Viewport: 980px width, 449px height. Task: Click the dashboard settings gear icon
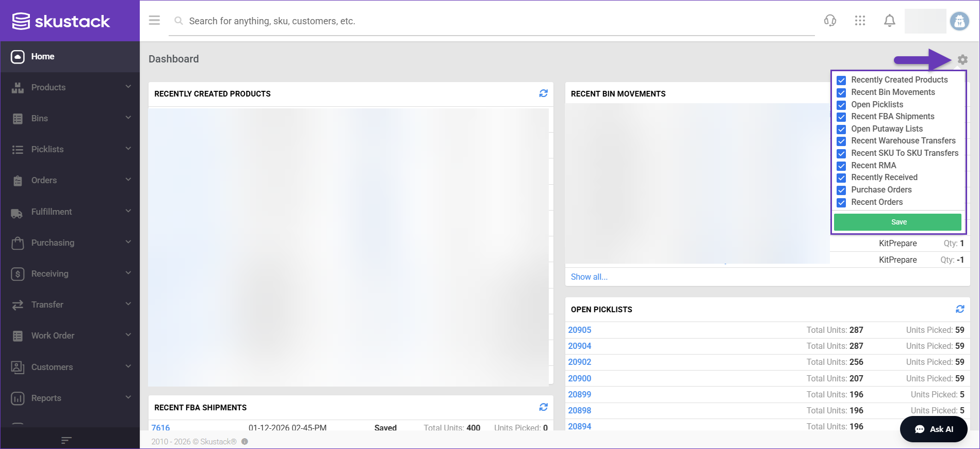point(962,60)
